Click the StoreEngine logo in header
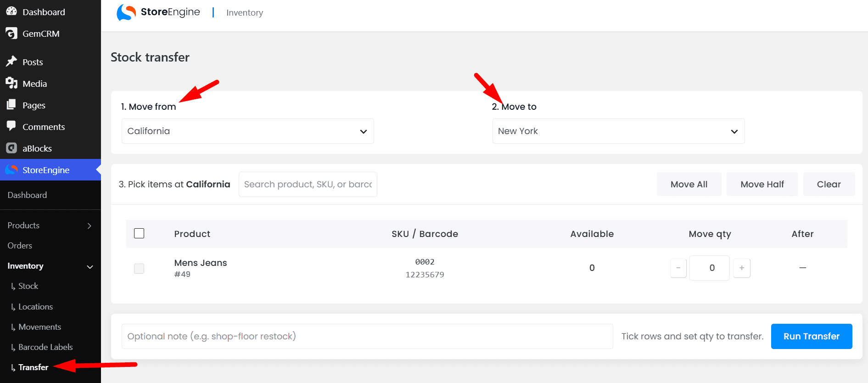Screen dimensions: 868x383 [158, 12]
